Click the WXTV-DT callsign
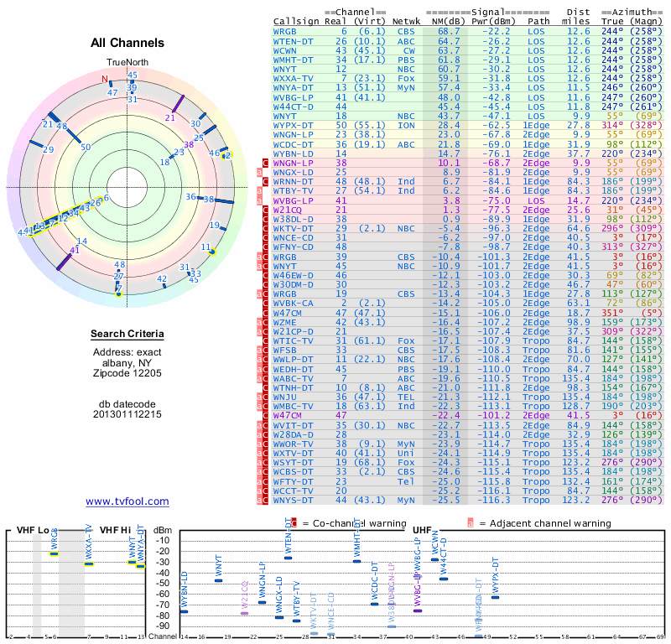Viewport: 671px width, 644px height. coord(293,454)
